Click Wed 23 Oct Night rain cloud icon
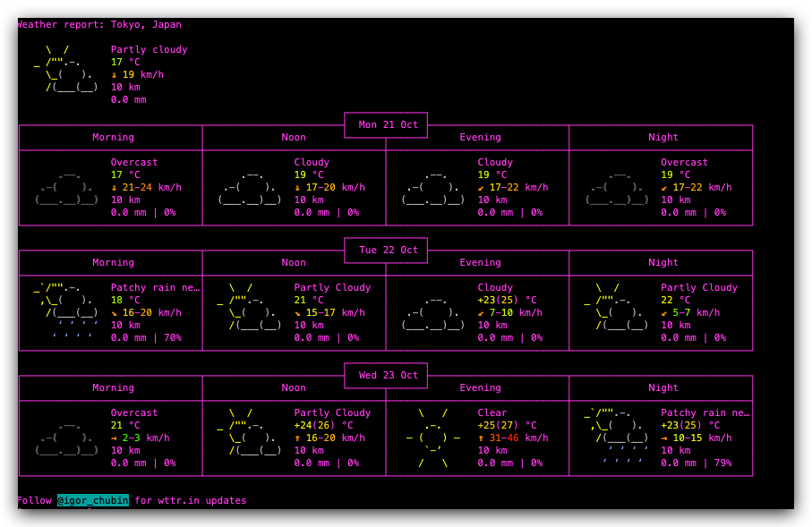 (x=616, y=436)
